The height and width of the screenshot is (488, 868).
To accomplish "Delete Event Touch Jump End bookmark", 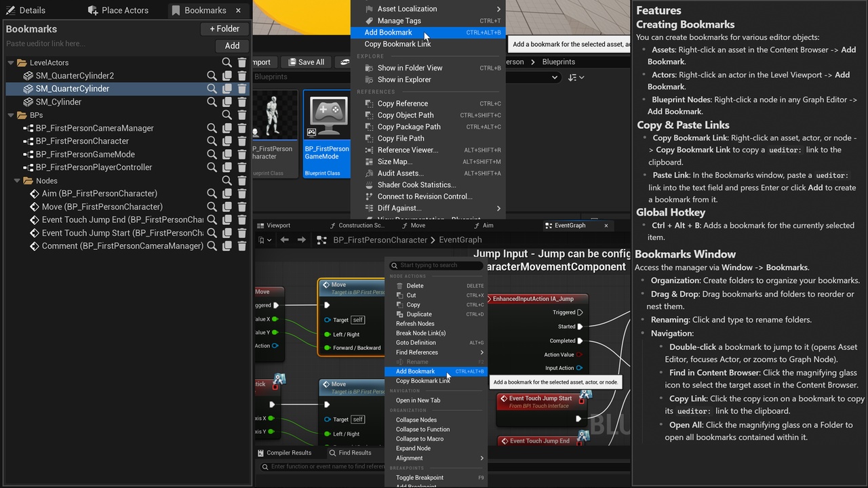I will coord(242,220).
